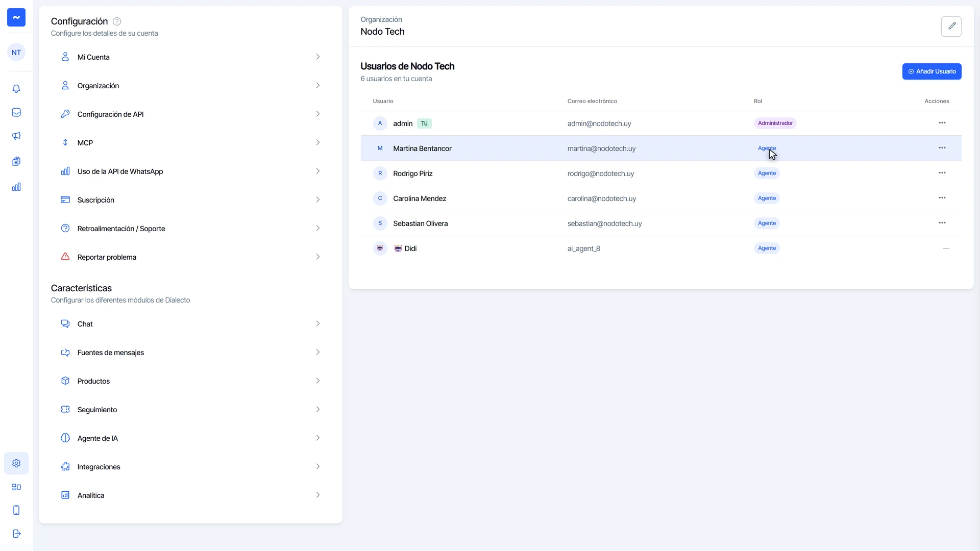Click the NT avatar in sidebar
The height and width of the screenshot is (551, 980).
[16, 53]
